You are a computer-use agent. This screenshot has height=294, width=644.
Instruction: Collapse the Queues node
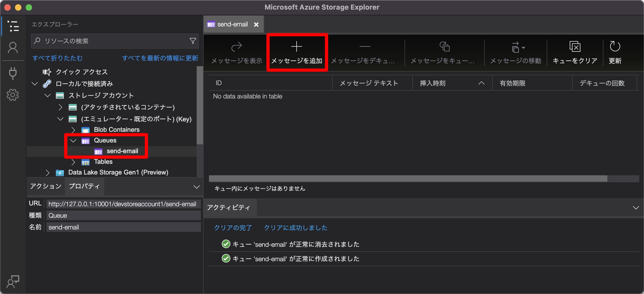73,140
